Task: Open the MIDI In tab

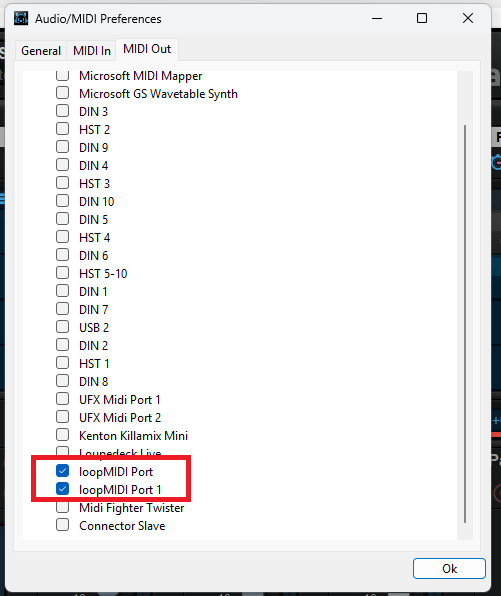Action: coord(92,51)
